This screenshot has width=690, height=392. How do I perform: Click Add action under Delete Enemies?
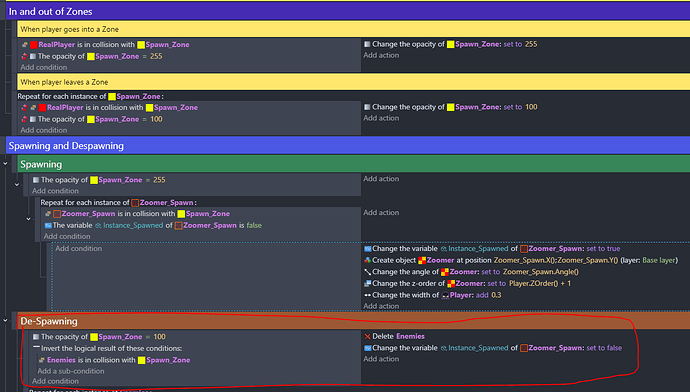pos(381,359)
